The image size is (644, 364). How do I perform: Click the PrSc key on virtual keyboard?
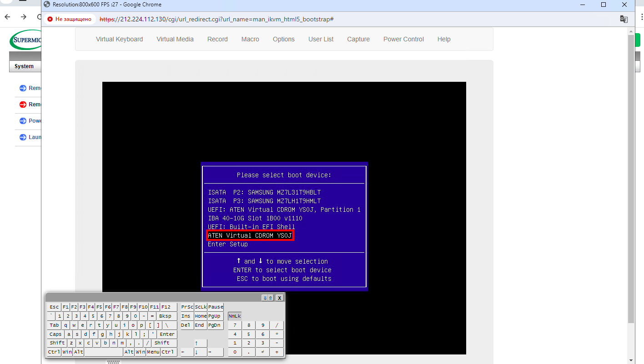coord(187,307)
